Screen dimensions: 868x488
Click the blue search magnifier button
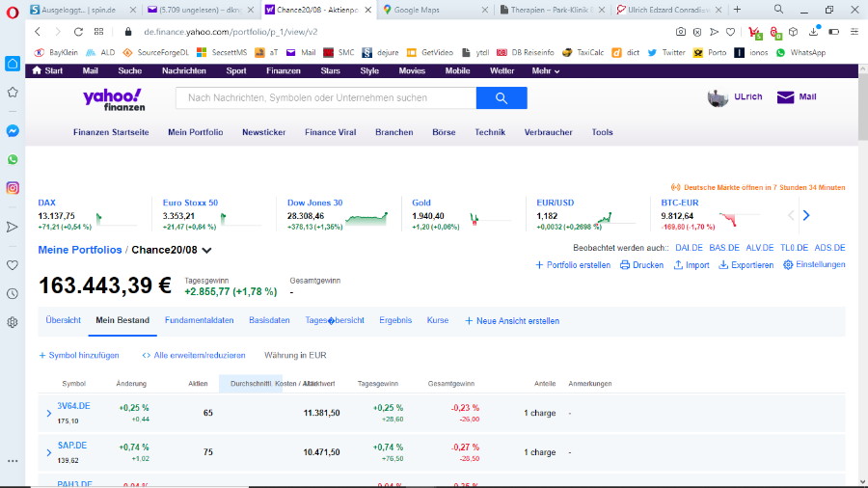tap(502, 97)
